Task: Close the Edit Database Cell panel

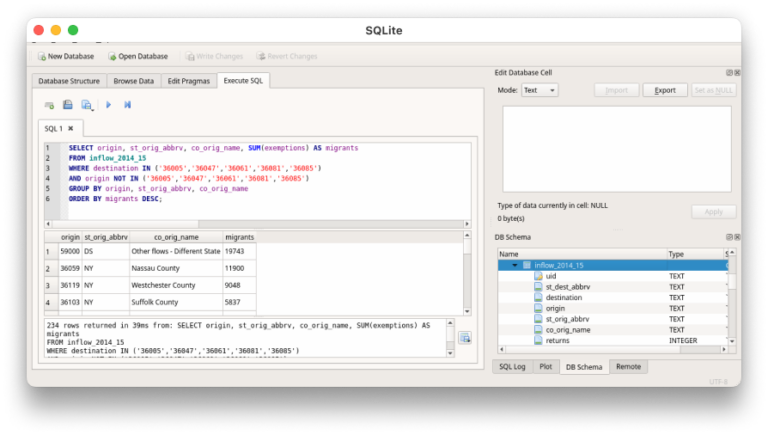Action: point(737,72)
